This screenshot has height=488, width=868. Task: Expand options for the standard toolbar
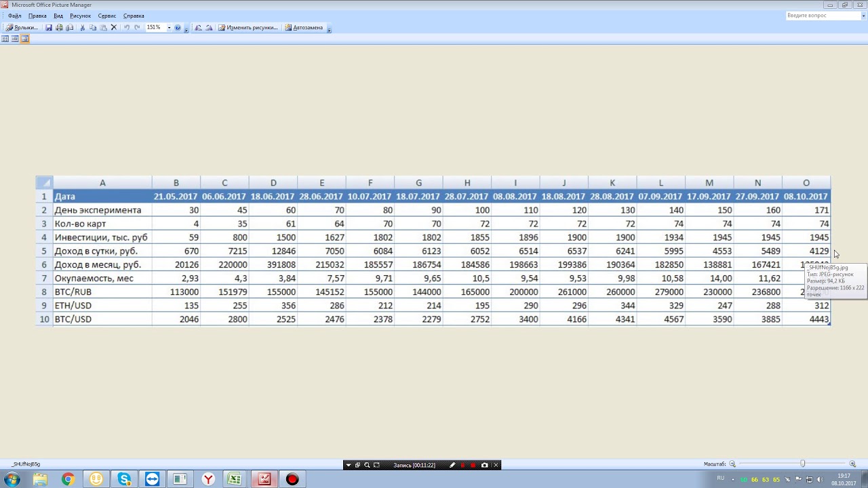pyautogui.click(x=186, y=28)
